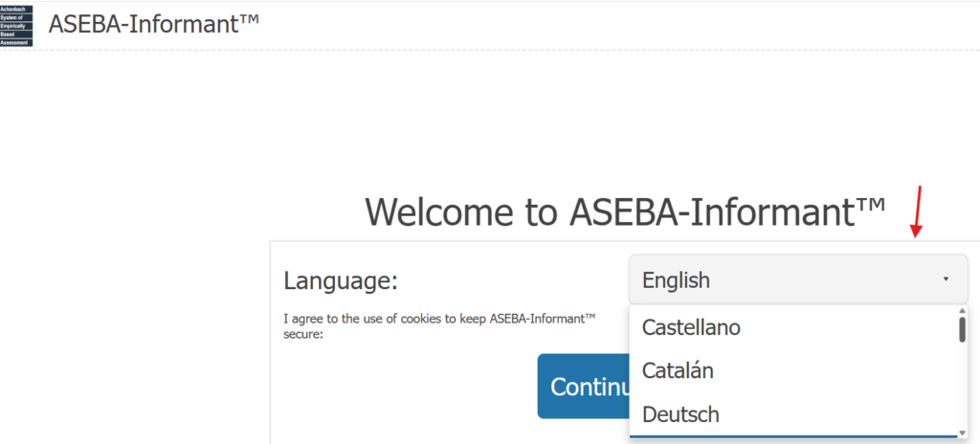Click the red arrow pointing to dropdown

click(917, 211)
